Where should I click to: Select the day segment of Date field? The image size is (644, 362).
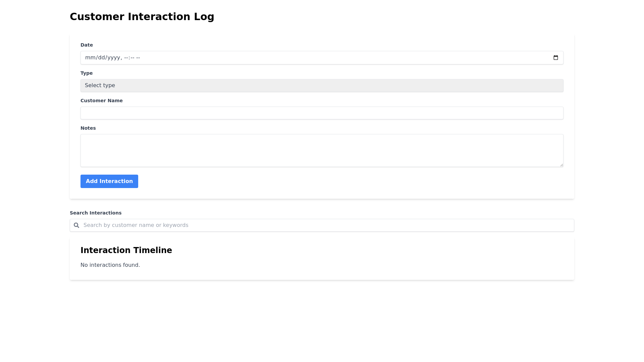101,58
